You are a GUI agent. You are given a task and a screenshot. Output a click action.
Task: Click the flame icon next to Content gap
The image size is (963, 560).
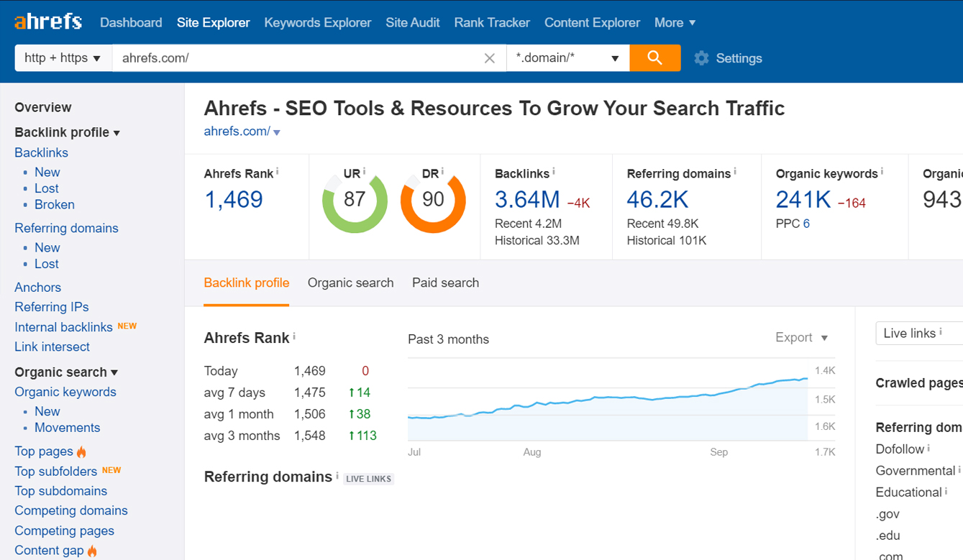tap(92, 551)
